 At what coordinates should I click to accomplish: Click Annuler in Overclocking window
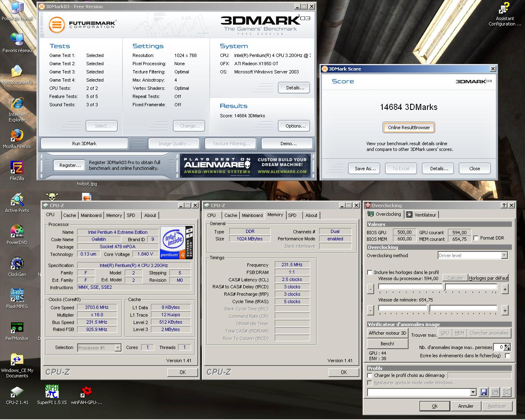point(466,406)
